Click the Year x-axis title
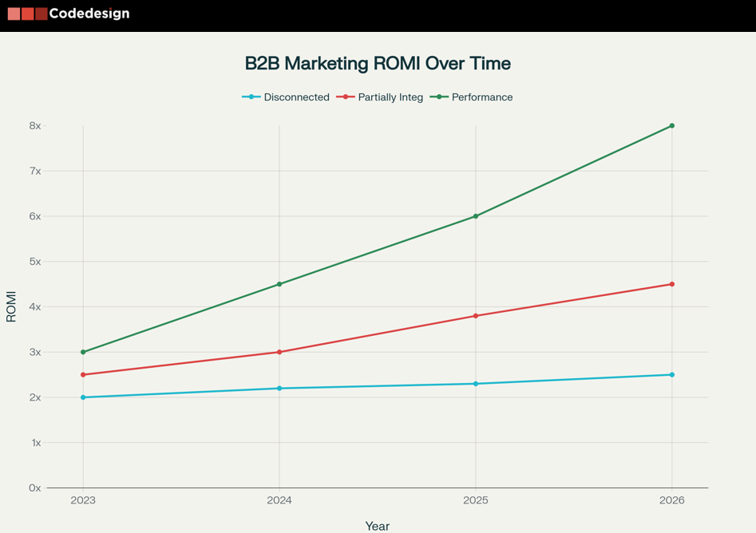Screen dimensions: 756x533 point(378,526)
